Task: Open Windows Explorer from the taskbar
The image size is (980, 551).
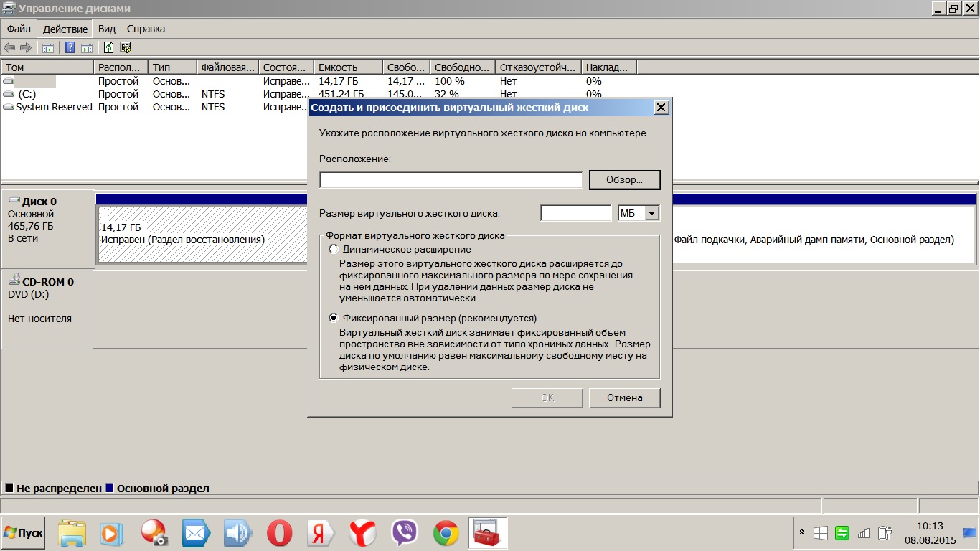Action: coord(72,533)
